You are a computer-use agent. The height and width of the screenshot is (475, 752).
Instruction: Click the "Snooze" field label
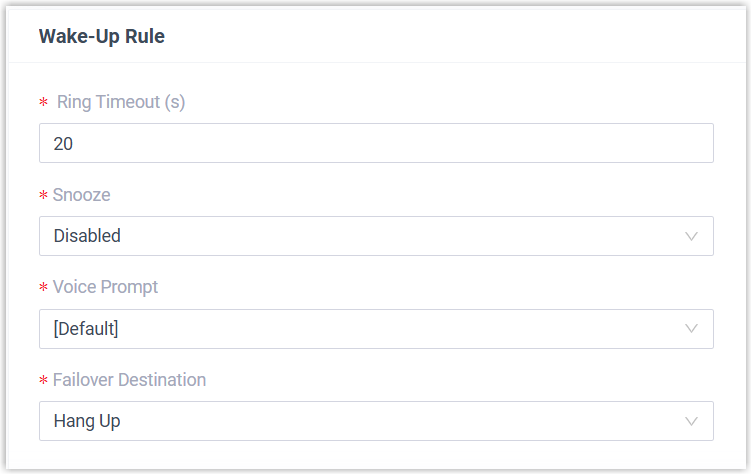pos(83,194)
